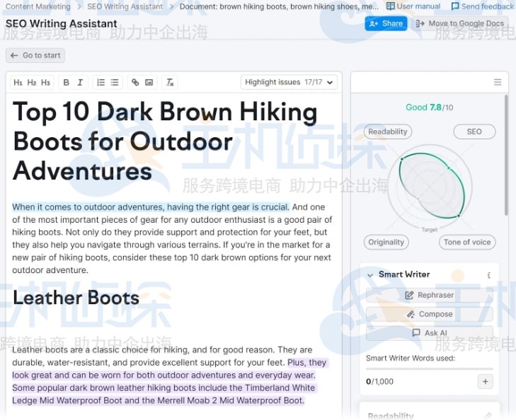Screen dimensions: 516x420
Task: Apply Heading 1 formatting
Action: tap(18, 83)
